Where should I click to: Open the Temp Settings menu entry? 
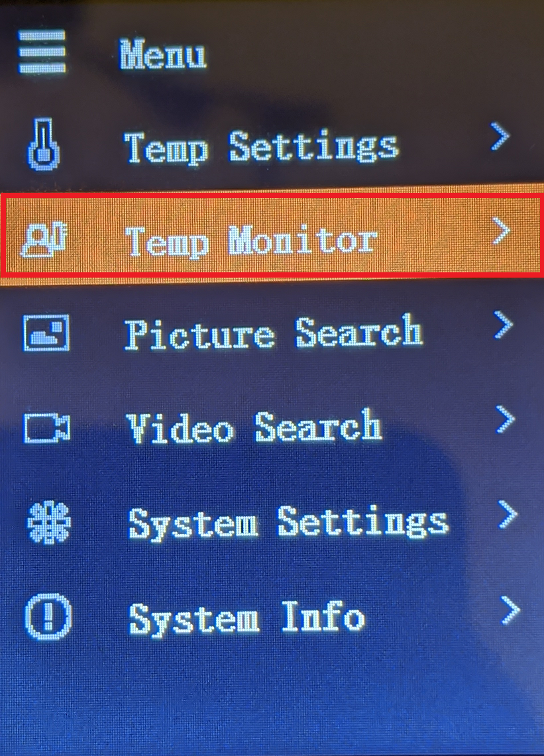pyautogui.click(x=262, y=146)
